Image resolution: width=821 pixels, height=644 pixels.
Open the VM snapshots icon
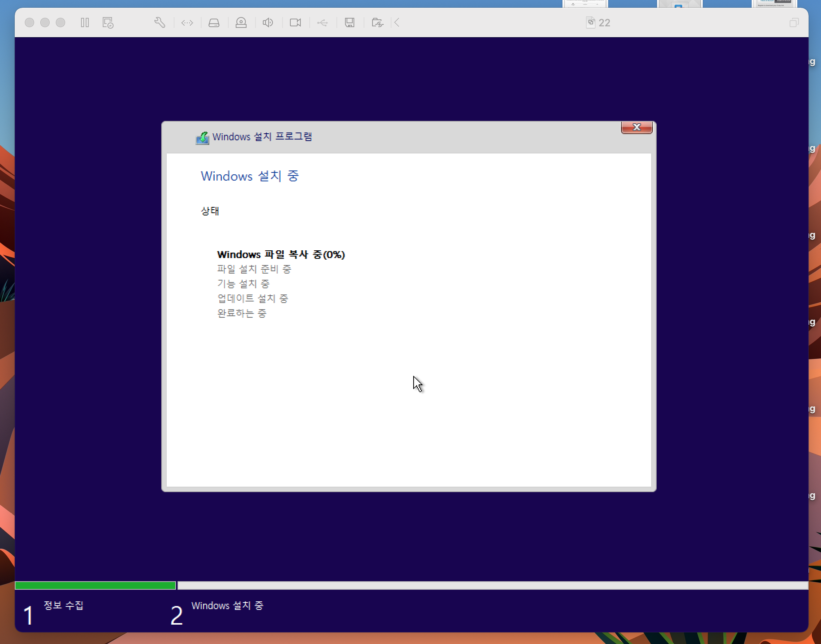click(108, 22)
